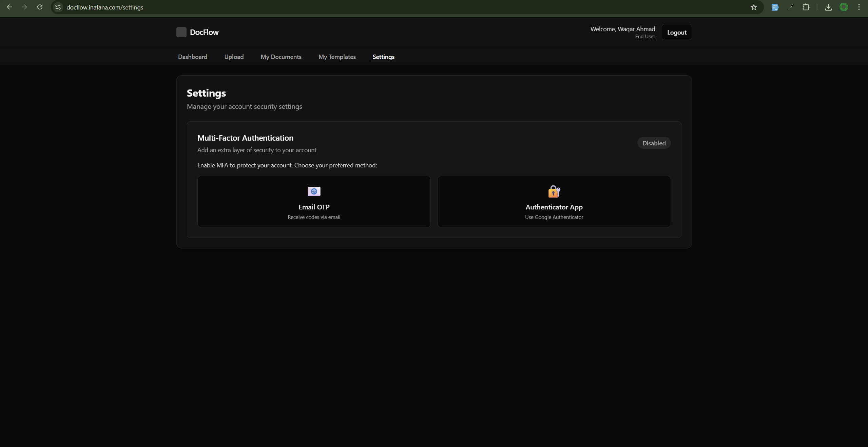Select the Settings tab

pyautogui.click(x=383, y=57)
